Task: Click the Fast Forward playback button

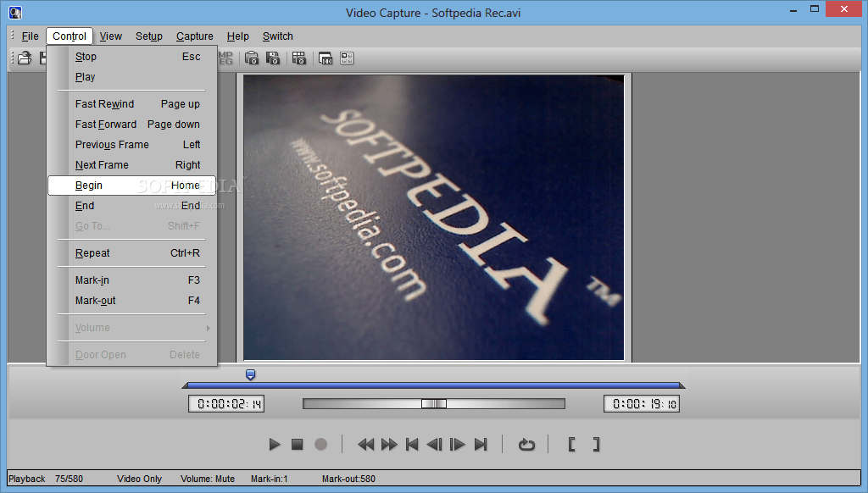Action: pyautogui.click(x=388, y=444)
